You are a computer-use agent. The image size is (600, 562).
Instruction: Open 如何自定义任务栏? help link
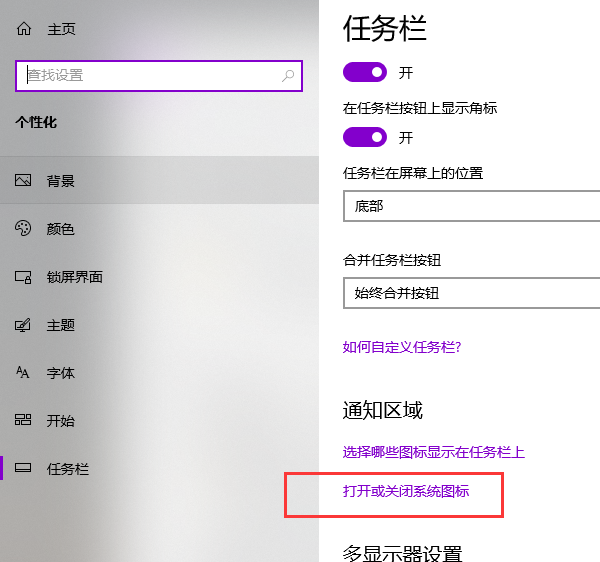(x=402, y=347)
